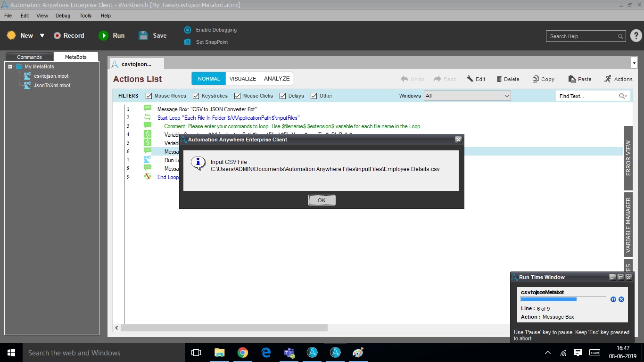The image size is (644, 362).
Task: Run the task with the green Run button
Action: [112, 35]
